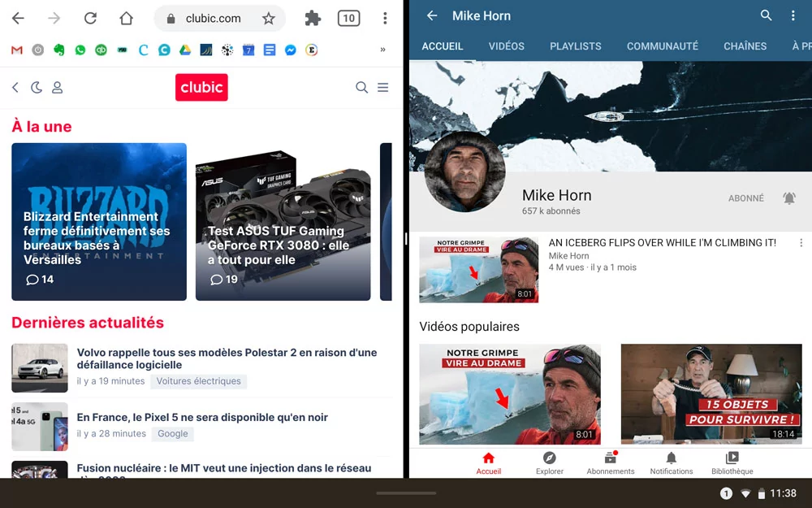Click the Chrome forward arrow
Screen dimensions: 812x508
point(54,19)
